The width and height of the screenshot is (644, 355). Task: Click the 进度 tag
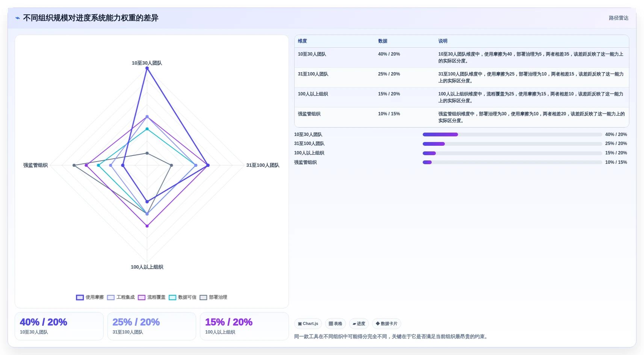pos(359,323)
